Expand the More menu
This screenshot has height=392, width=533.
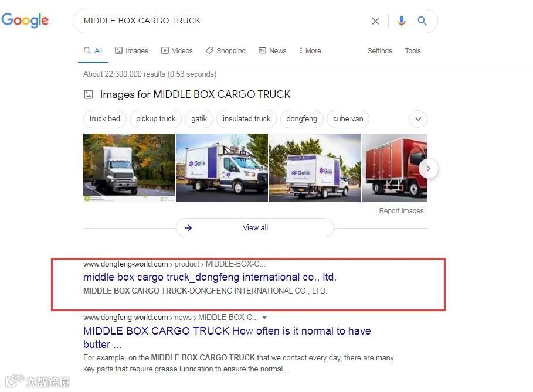310,50
